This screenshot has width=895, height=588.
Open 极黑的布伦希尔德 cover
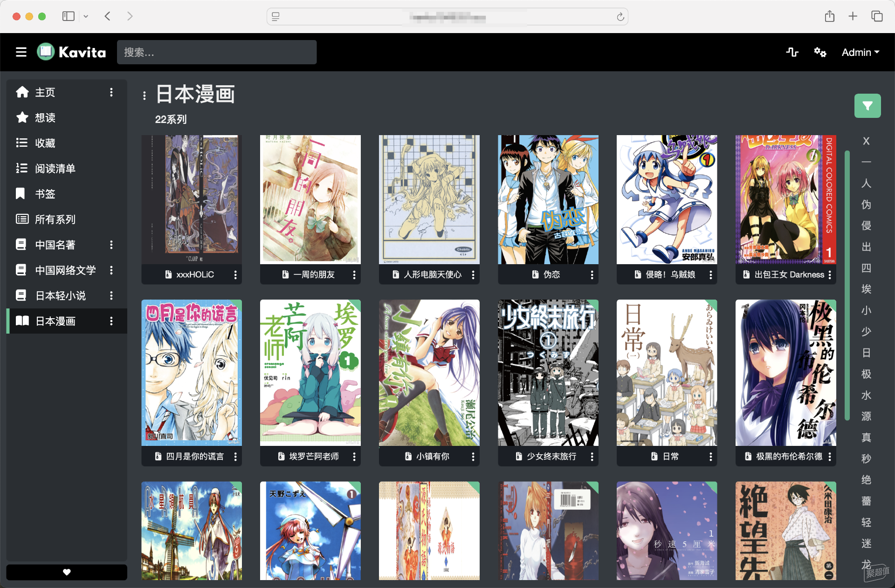[786, 373]
